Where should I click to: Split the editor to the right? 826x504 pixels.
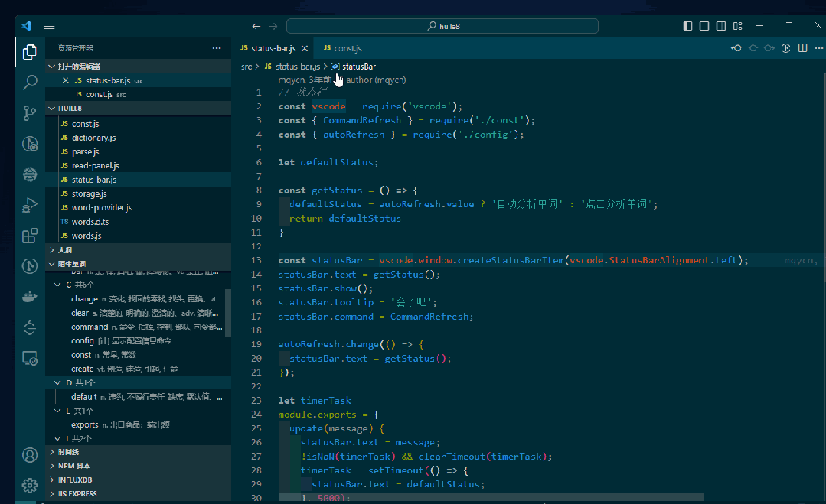(x=802, y=48)
